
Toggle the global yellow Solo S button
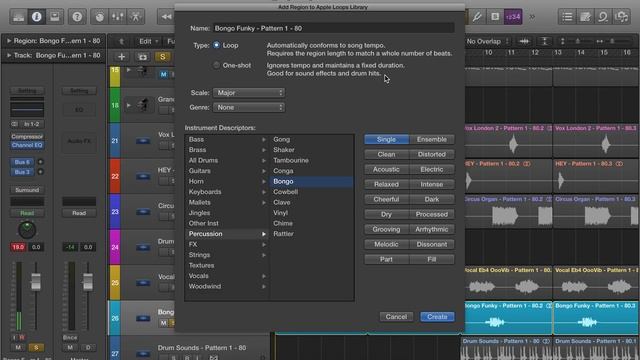point(162,57)
